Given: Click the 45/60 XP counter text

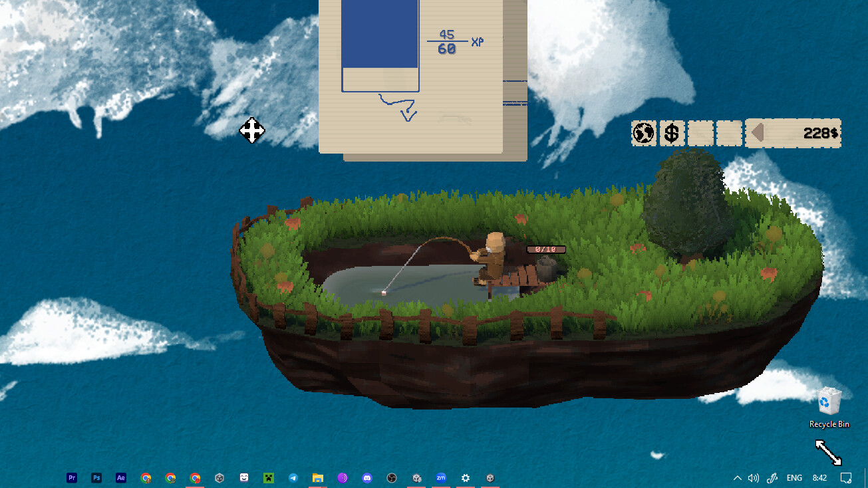Looking at the screenshot, I should 447,42.
